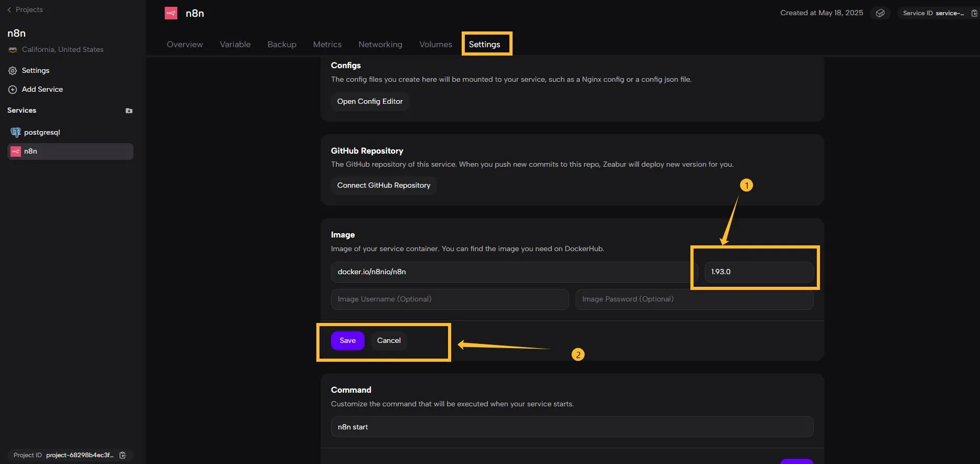Switch to the Overview tab
The height and width of the screenshot is (464, 980).
[x=185, y=45]
